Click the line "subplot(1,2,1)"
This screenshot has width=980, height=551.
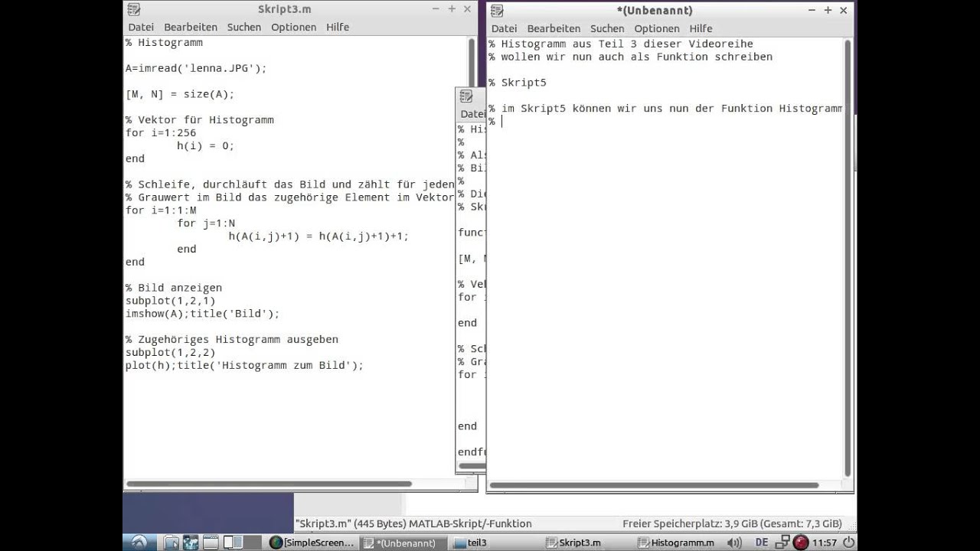click(x=171, y=301)
